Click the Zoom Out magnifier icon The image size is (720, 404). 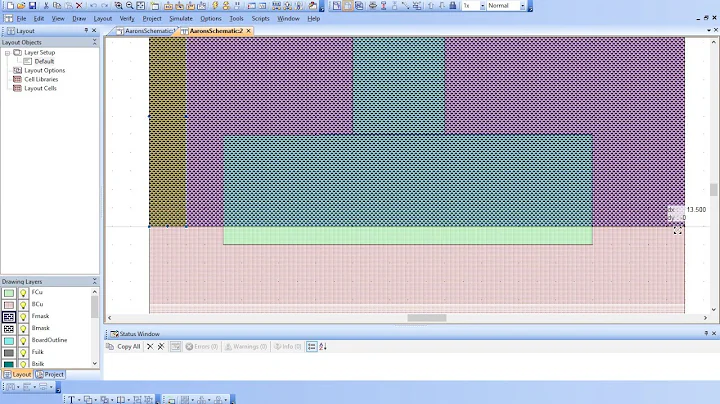129,6
